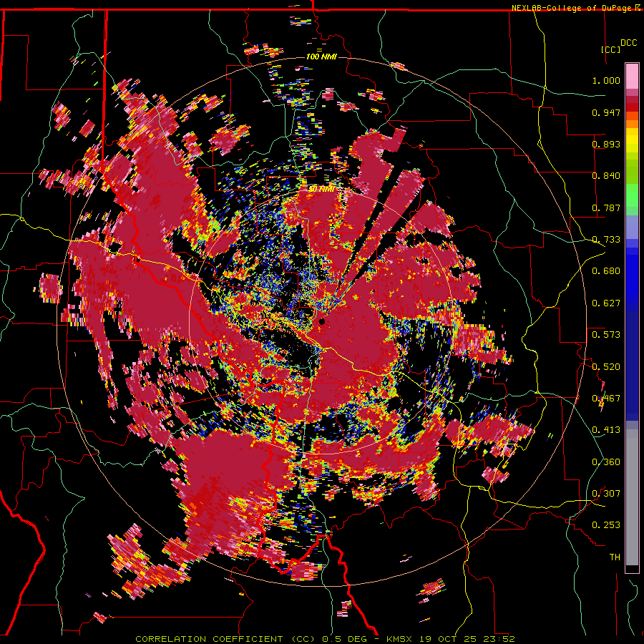This screenshot has height=644, width=644.
Task: Click the 0.520 legend value
Action: [x=606, y=366]
